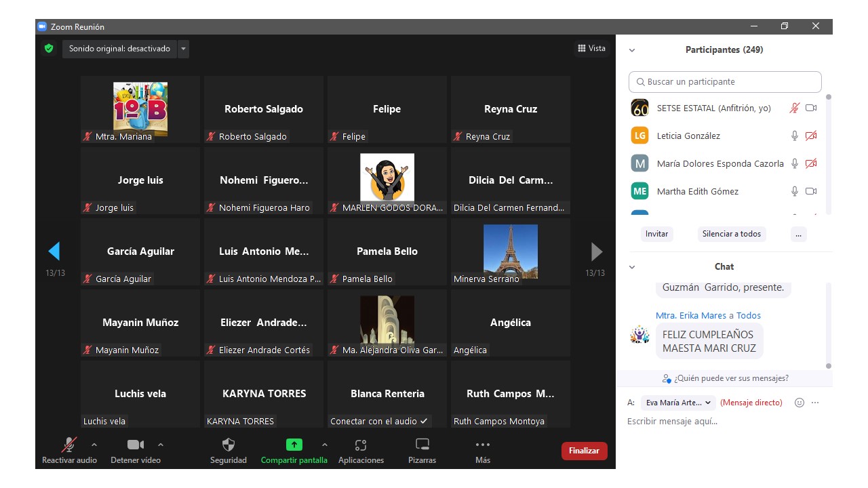
Task: Click 'Guzmán Garrido, presente.' chat message
Action: (723, 287)
